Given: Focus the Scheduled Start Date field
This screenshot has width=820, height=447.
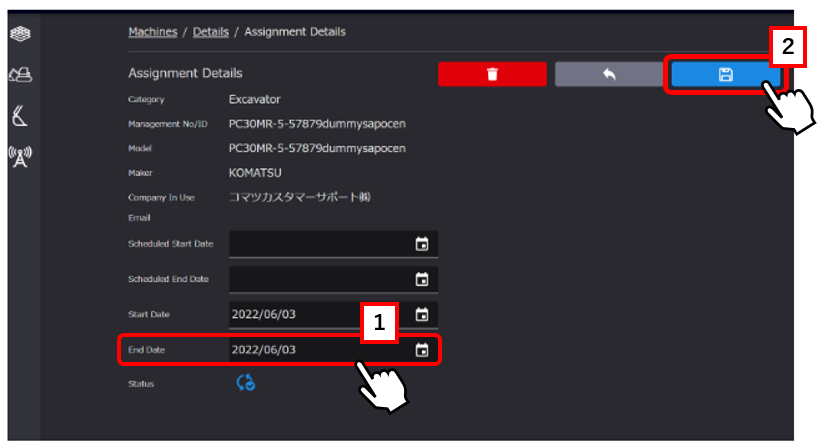Looking at the screenshot, I should click(333, 244).
